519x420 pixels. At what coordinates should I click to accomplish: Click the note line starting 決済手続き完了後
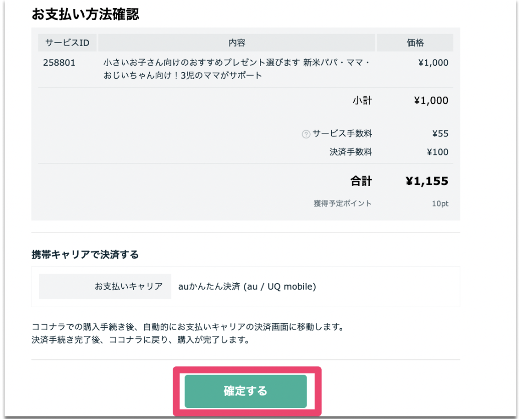click(140, 340)
